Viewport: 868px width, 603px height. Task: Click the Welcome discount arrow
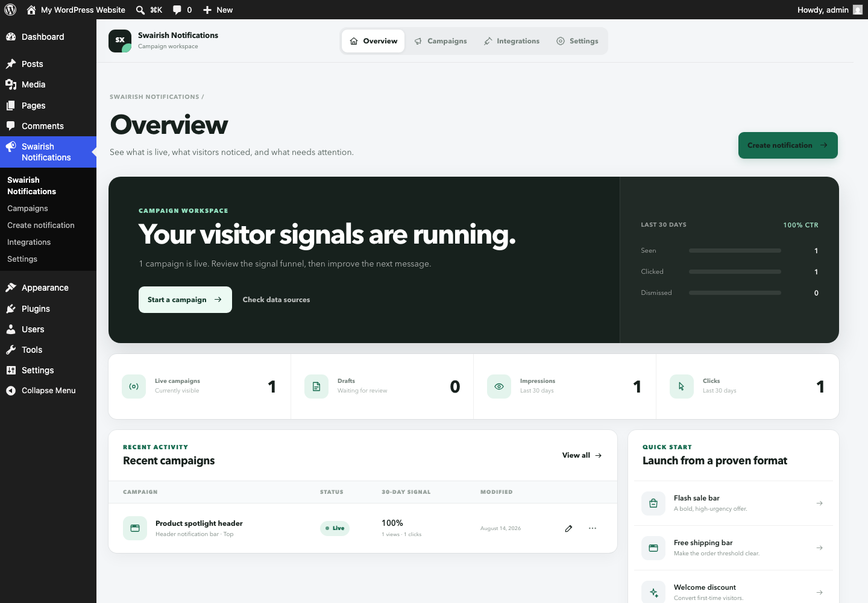click(x=820, y=593)
